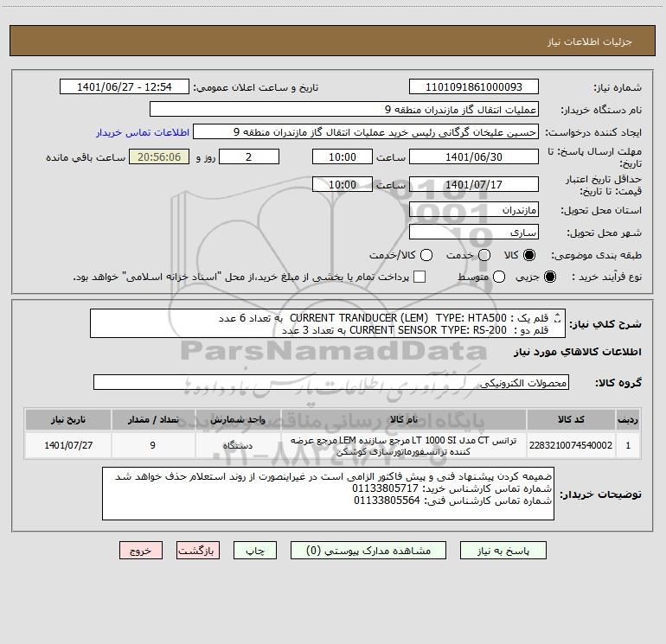Viewport: 666px width, 644px height.
Task: Click the delivery province field مازندران
Action: (x=474, y=210)
